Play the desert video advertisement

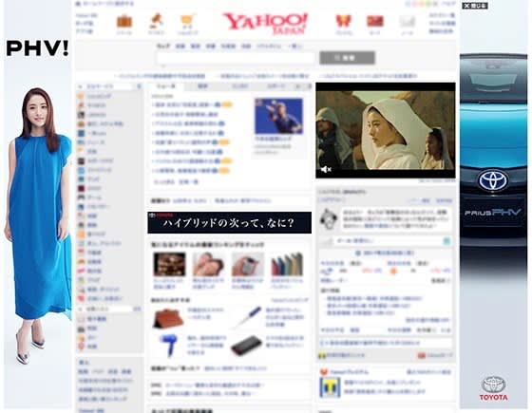coord(386,130)
